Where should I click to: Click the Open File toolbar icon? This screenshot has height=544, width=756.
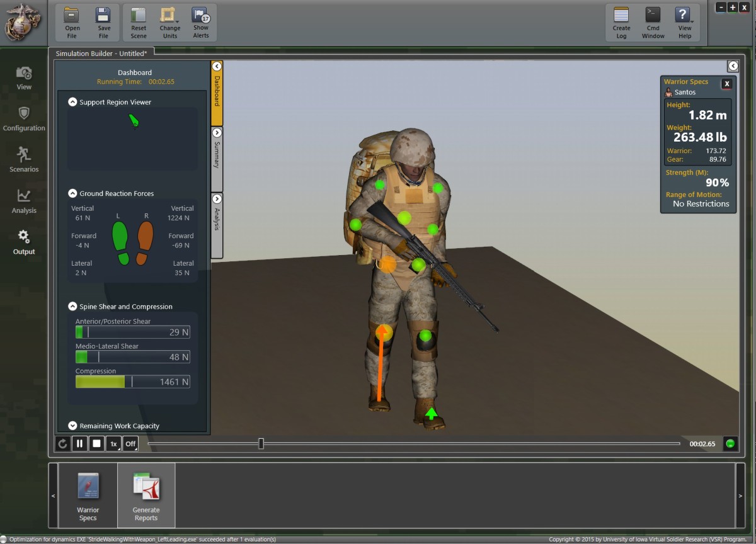pyautogui.click(x=72, y=22)
